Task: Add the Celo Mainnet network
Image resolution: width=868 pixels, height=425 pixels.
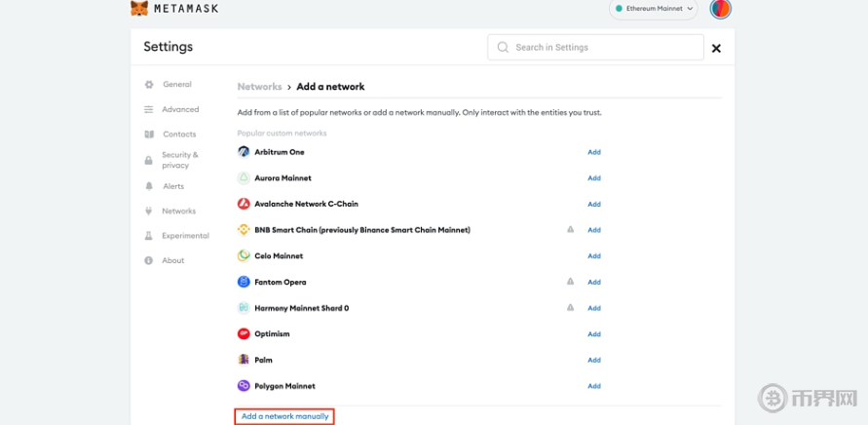Action: coord(593,256)
